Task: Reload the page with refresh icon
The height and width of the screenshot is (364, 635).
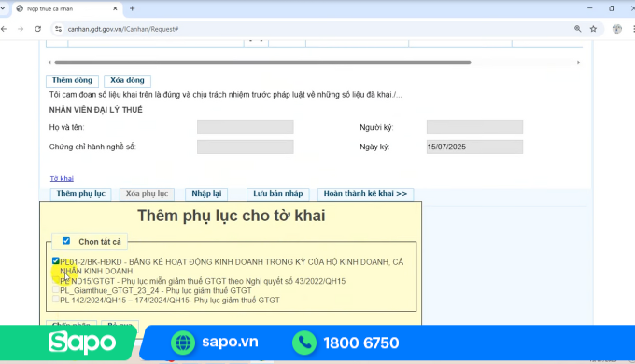Action: coord(37,29)
